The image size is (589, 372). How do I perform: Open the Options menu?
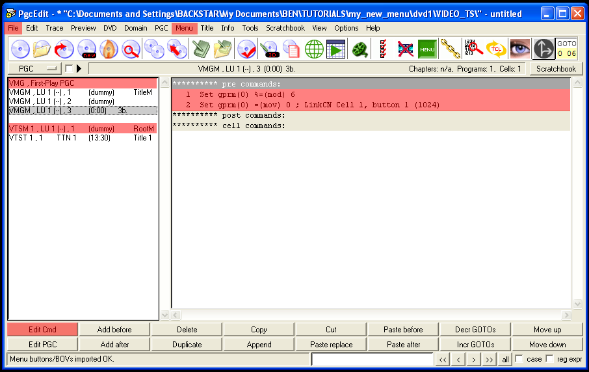[346, 28]
